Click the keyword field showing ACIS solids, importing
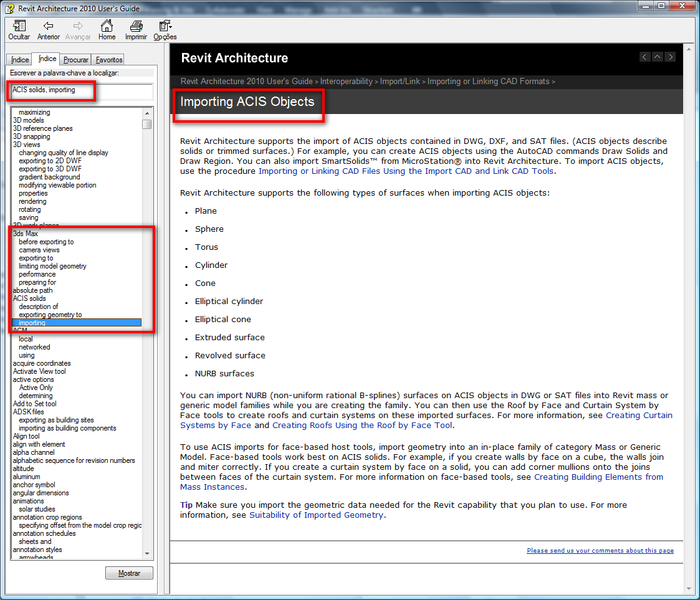700x600 pixels. (x=82, y=91)
